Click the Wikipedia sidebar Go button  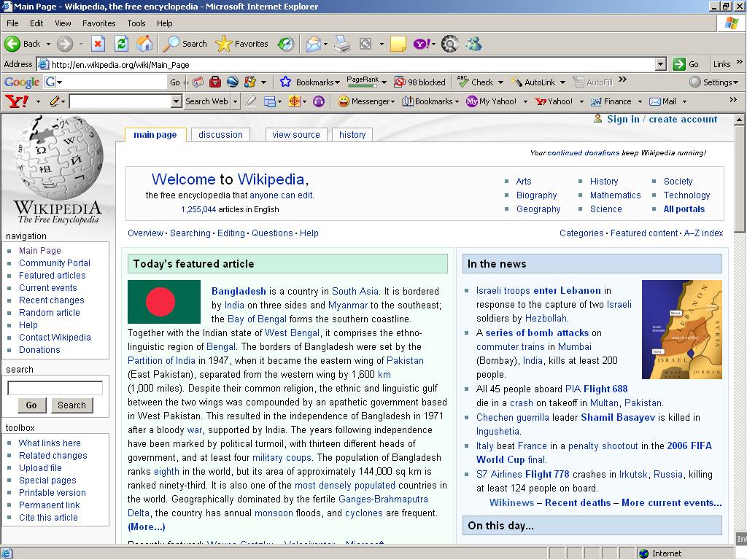point(31,405)
